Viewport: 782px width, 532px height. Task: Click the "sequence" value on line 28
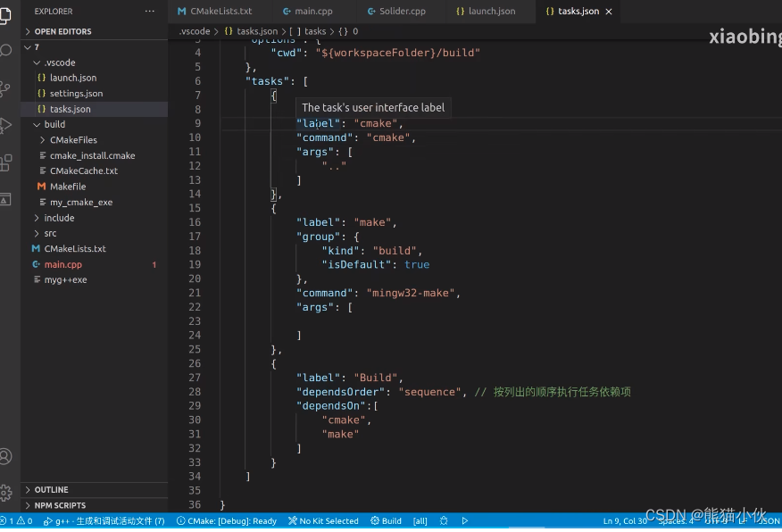(x=429, y=391)
